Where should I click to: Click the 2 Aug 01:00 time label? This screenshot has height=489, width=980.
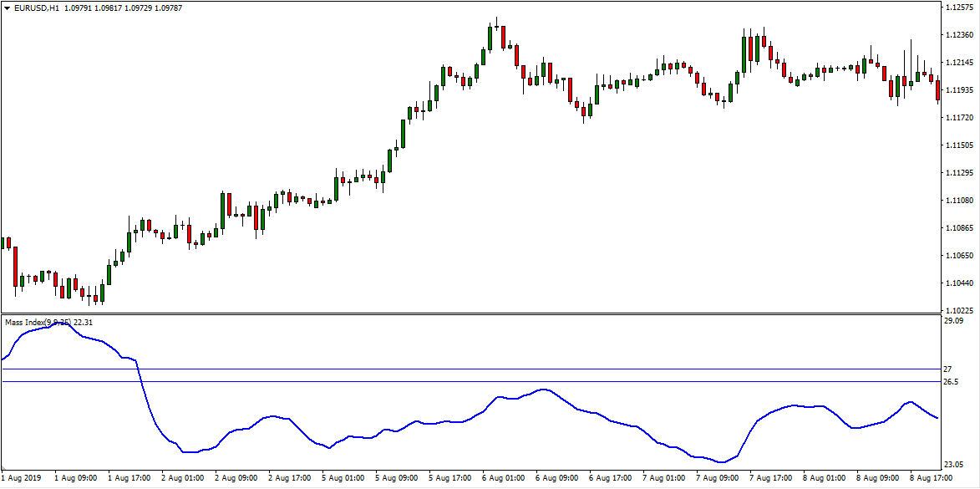point(183,479)
